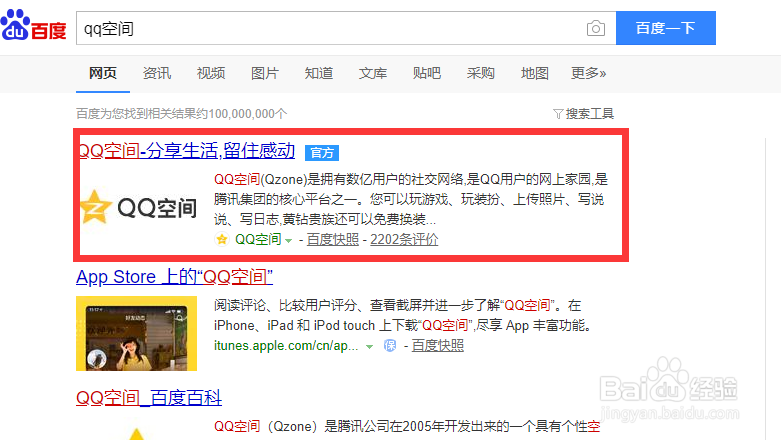
Task: Click the 百度一下 search button
Action: (666, 28)
